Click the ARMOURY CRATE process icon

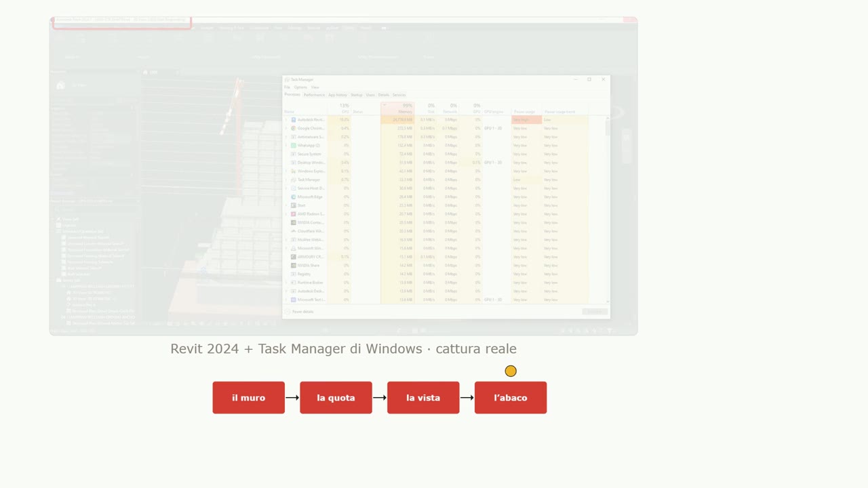point(293,257)
